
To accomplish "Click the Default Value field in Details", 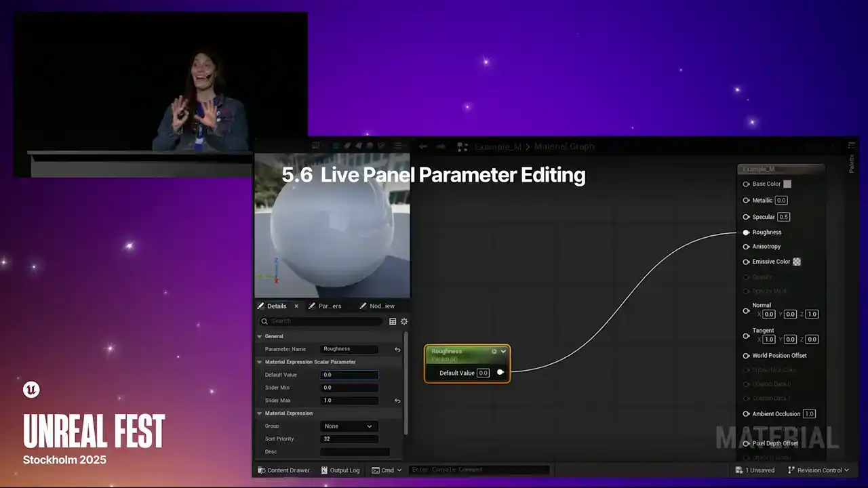I will click(x=349, y=375).
